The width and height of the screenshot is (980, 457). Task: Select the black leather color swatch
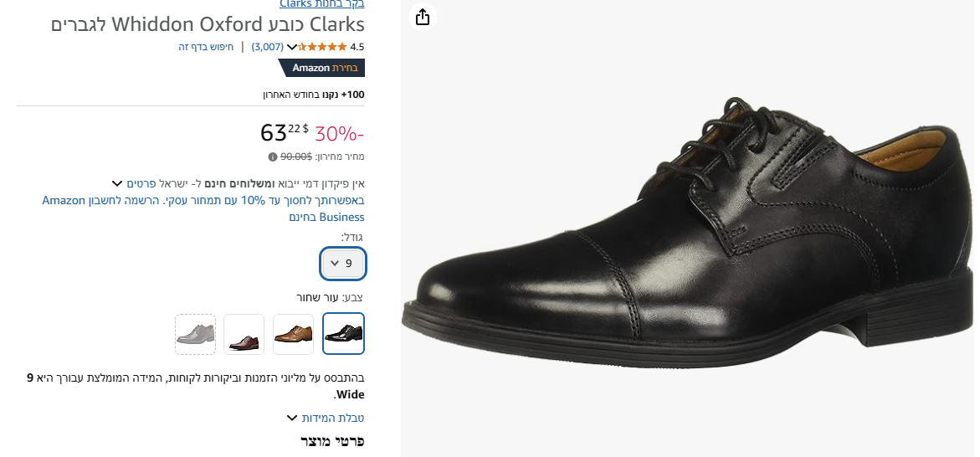[343, 334]
